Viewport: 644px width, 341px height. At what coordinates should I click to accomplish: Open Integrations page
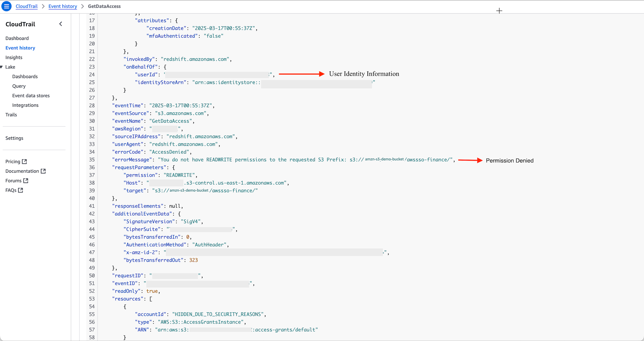tap(25, 105)
